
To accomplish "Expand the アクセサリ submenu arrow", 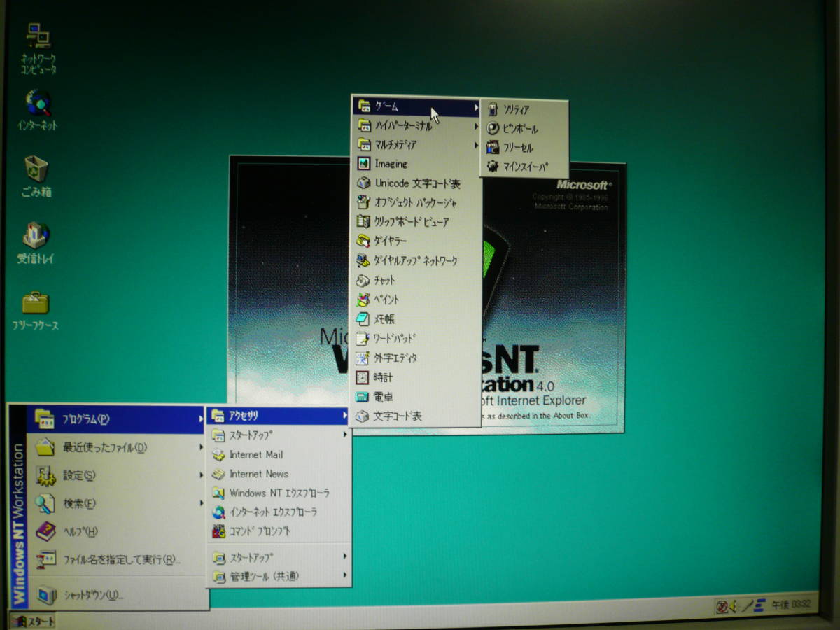I will pyautogui.click(x=345, y=416).
